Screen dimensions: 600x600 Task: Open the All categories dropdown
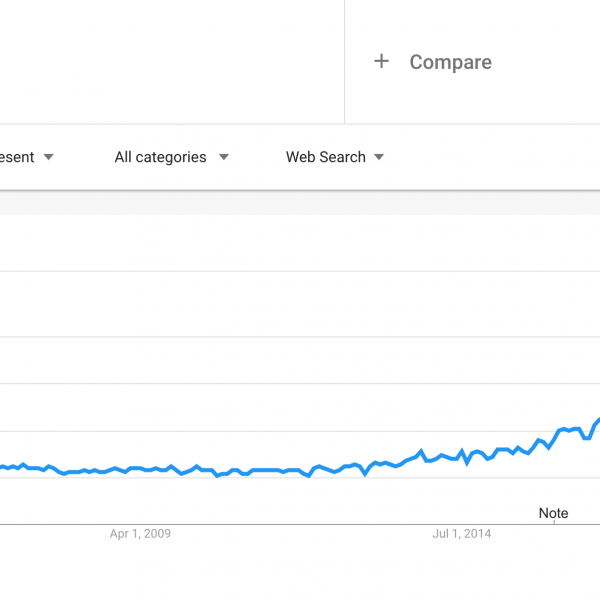[x=172, y=157]
